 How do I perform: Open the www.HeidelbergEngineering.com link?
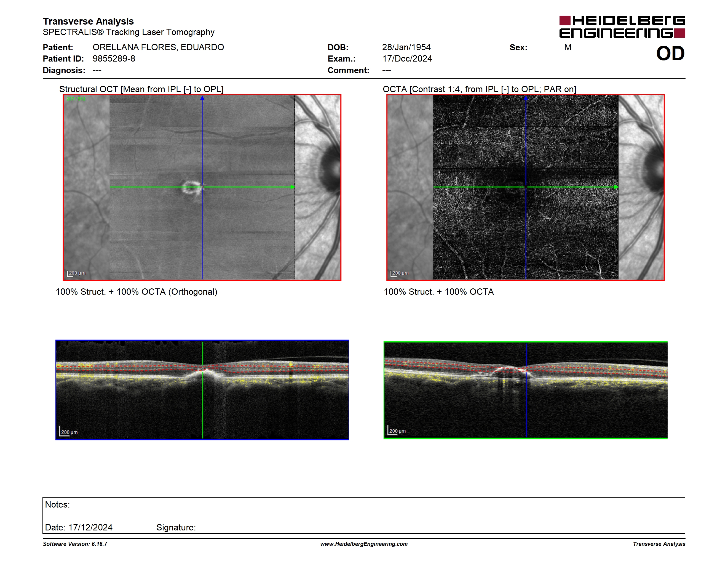click(364, 544)
